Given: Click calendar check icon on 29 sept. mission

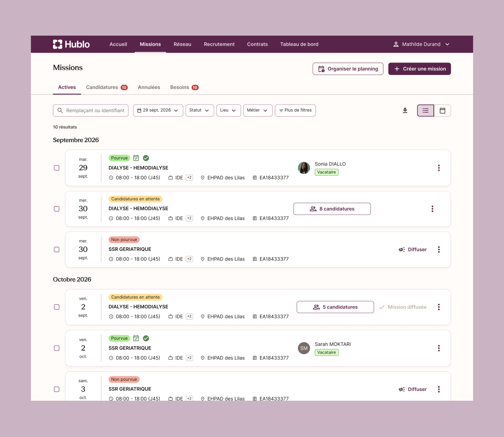Looking at the screenshot, I should click(x=136, y=158).
